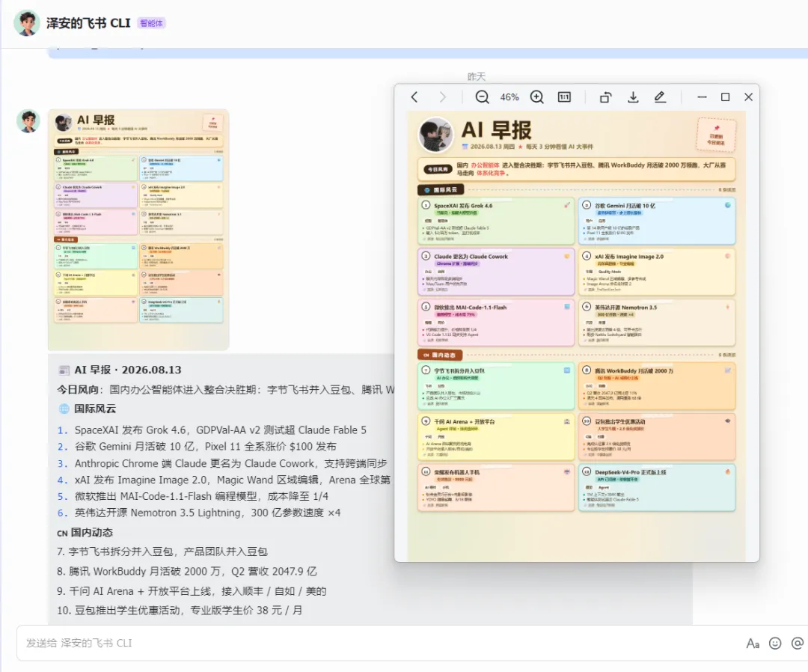The width and height of the screenshot is (808, 672).
Task: Go to previous image in viewer
Action: point(414,97)
